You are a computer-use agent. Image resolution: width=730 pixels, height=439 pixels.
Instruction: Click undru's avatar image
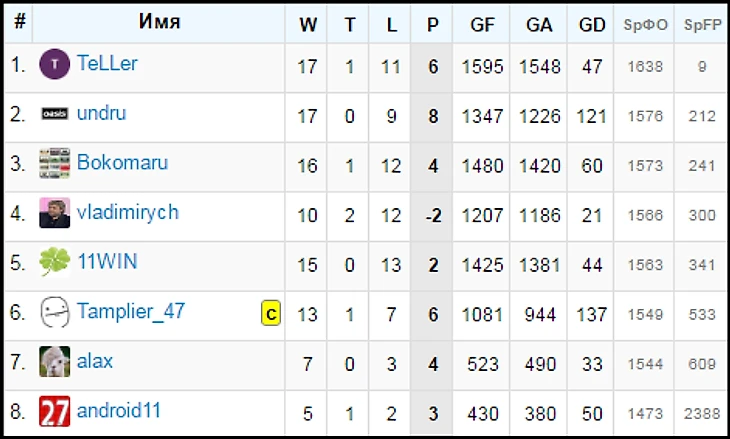tap(54, 115)
